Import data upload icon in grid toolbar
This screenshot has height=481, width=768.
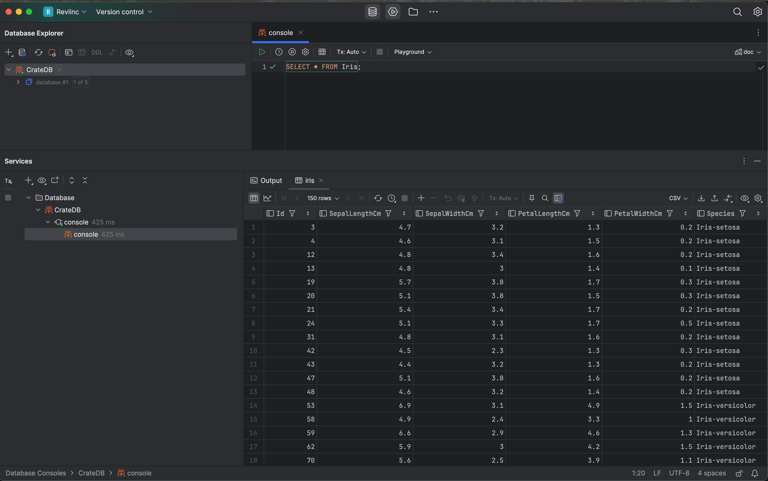click(715, 198)
